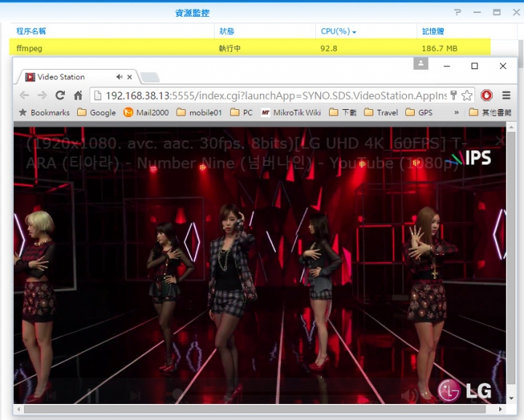Click the 186.7 MB memory value
This screenshot has height=420, width=524.
tap(440, 49)
